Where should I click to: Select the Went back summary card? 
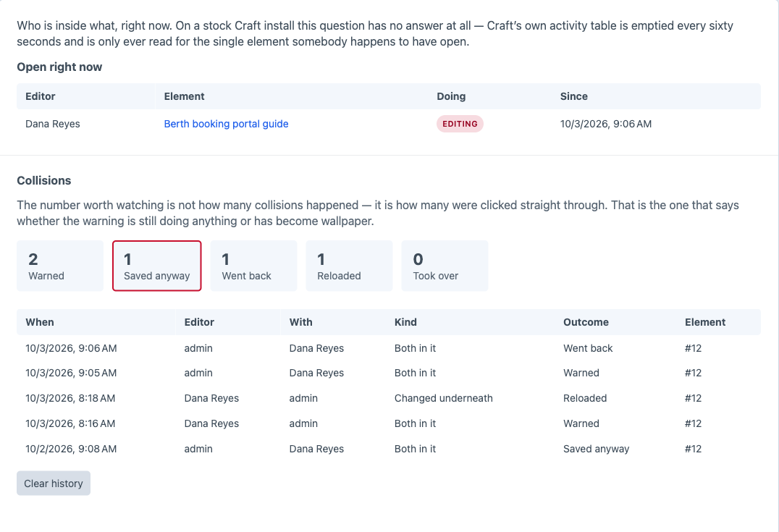(x=254, y=266)
